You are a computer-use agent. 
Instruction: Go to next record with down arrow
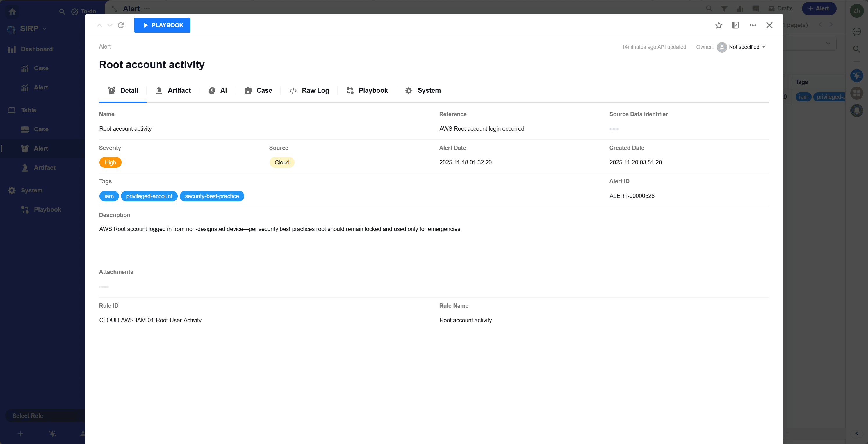(x=110, y=25)
